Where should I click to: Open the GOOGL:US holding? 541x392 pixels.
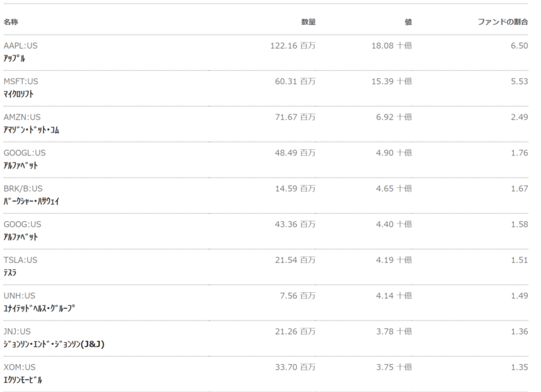tap(24, 153)
